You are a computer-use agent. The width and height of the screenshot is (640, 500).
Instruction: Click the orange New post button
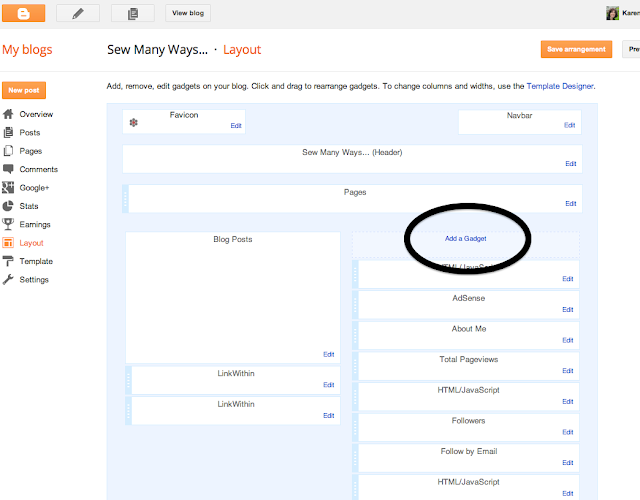24,90
